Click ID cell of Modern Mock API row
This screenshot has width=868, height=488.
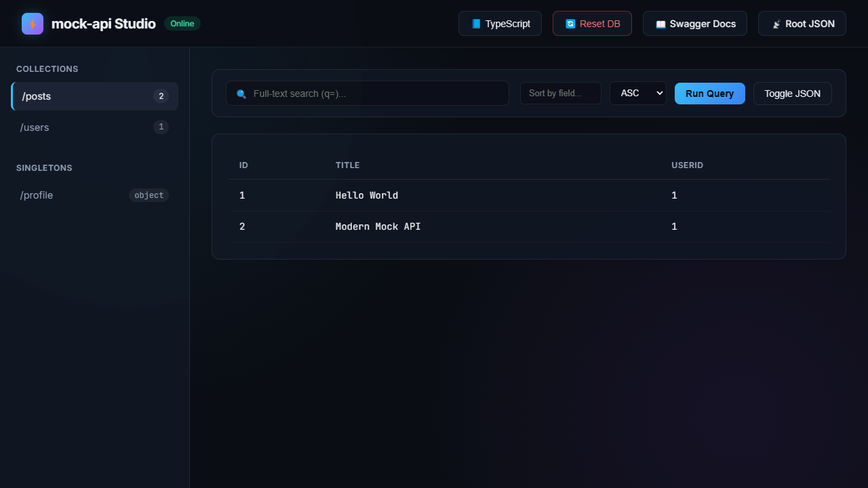pos(242,226)
